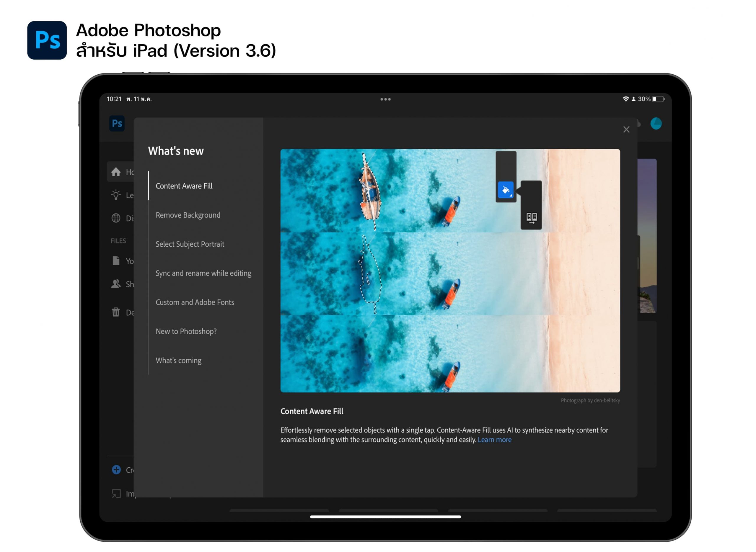Click the Deleted trash icon
Viewport: 756px width, 552px height.
[116, 312]
